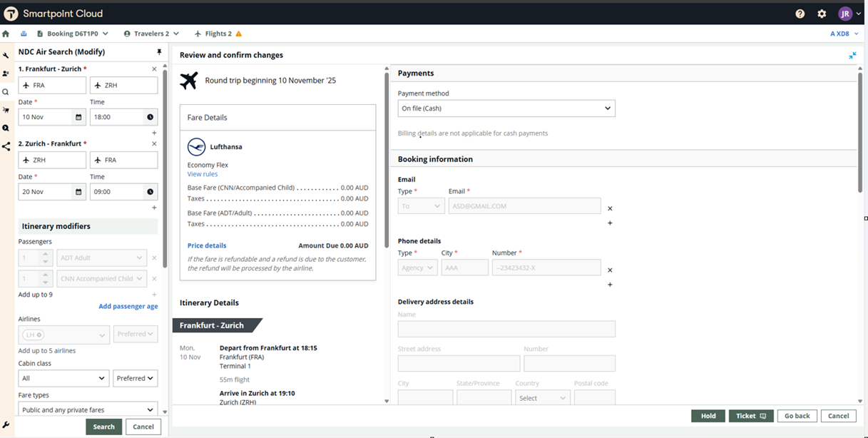Open the Travelers 2 menu
This screenshot has width=868, height=438.
[x=151, y=34]
